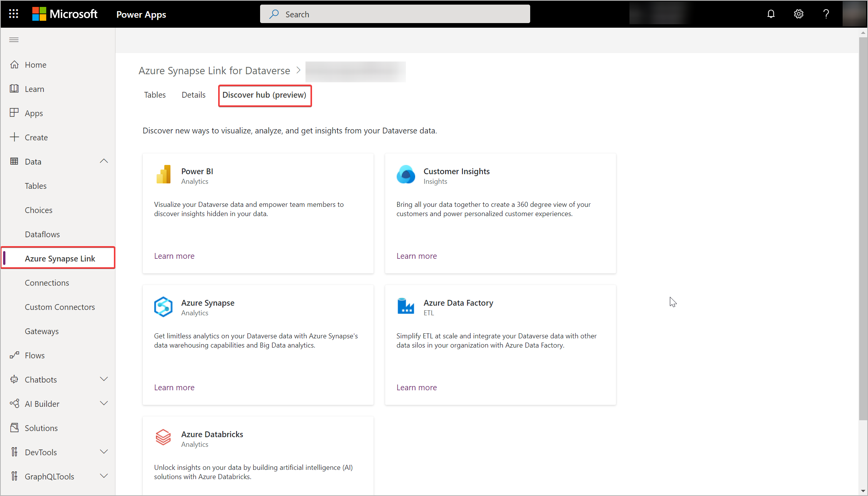
Task: Click the Settings gear icon
Action: pyautogui.click(x=799, y=14)
